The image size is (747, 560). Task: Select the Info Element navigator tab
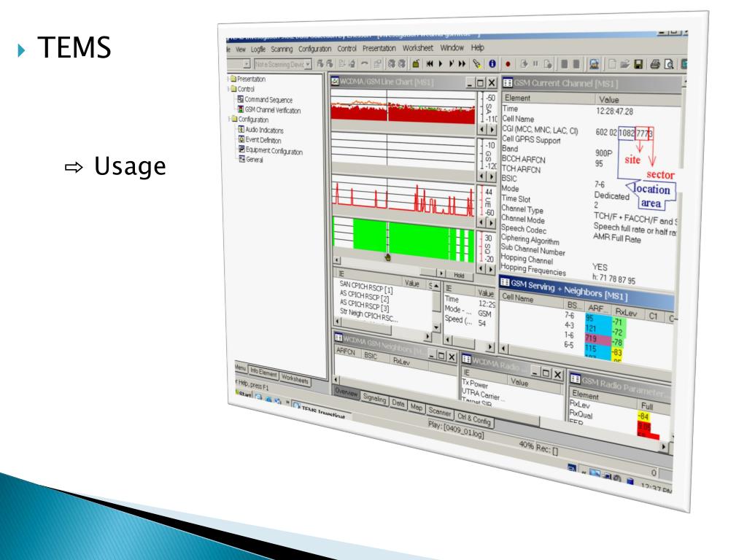(x=263, y=372)
